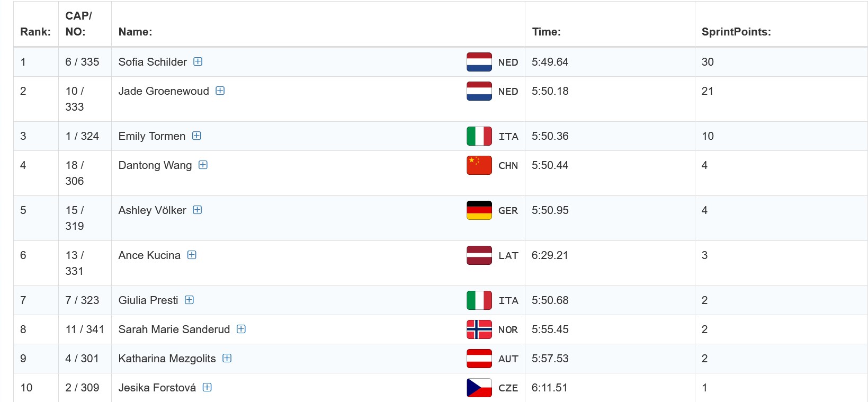Expand Emily Tormen's result details

196,136
